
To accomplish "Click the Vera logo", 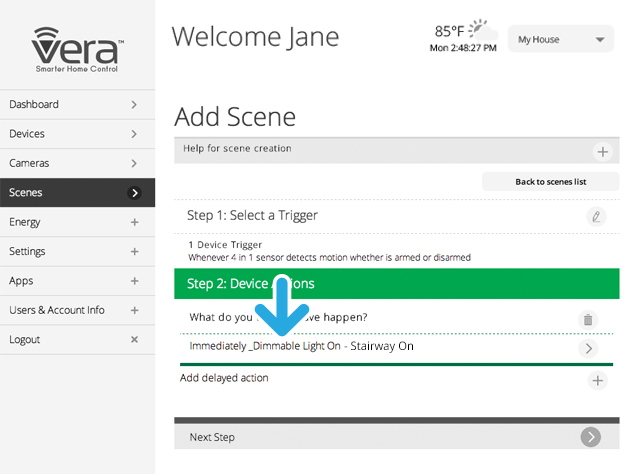I will pyautogui.click(x=77, y=45).
